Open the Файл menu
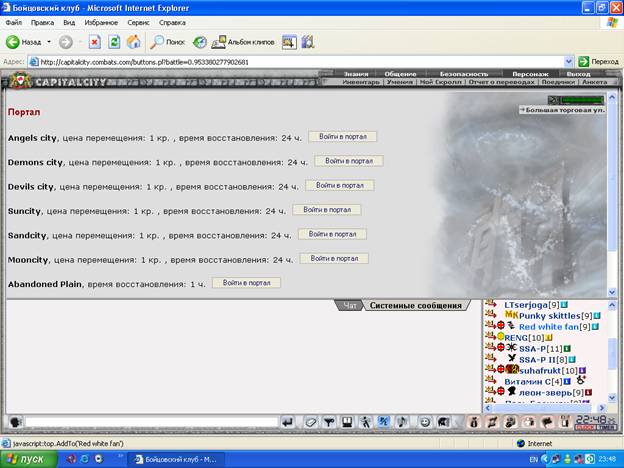Viewport: 624px width, 468px height. click(x=14, y=23)
